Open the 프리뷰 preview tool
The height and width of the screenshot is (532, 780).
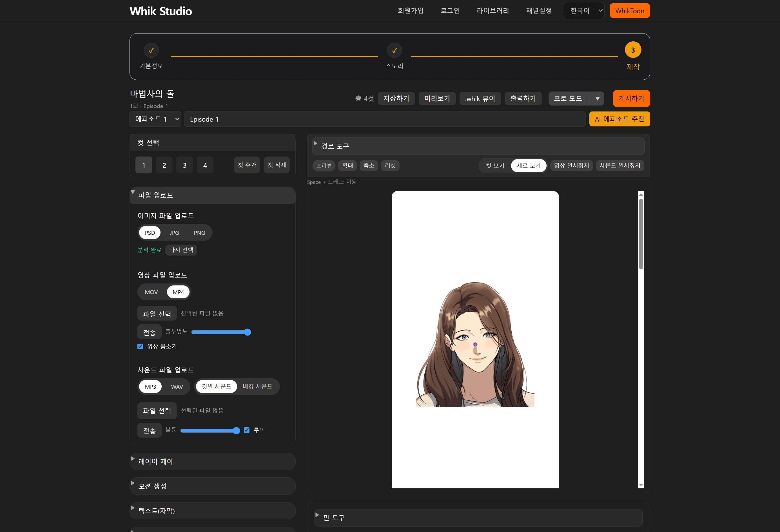tap(323, 165)
